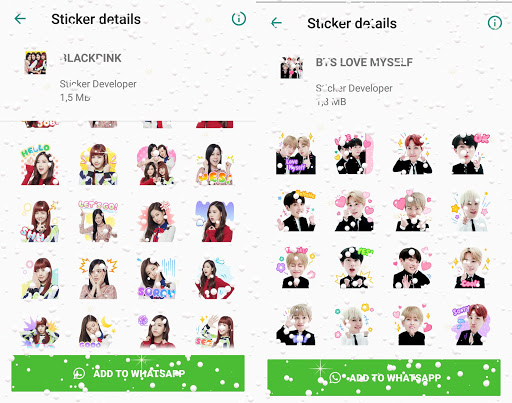Tap the BLACKPINK group sticker with pink heart
Screen dimensions: 512x403
coord(156,164)
